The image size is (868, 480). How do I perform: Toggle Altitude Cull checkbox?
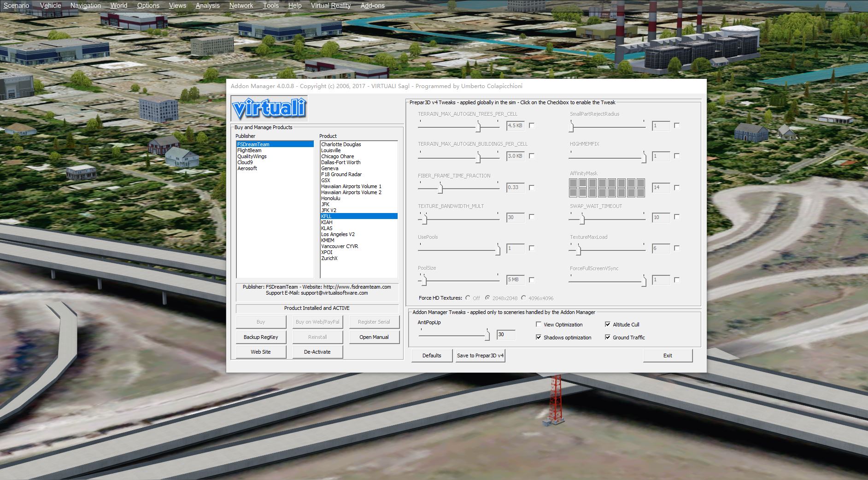[x=608, y=325]
